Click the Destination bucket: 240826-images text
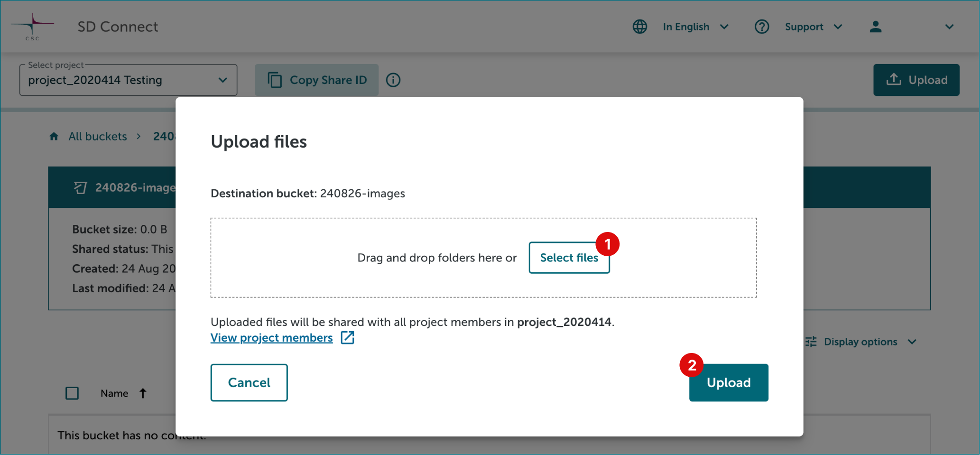Viewport: 980px width, 455px height. pyautogui.click(x=308, y=194)
